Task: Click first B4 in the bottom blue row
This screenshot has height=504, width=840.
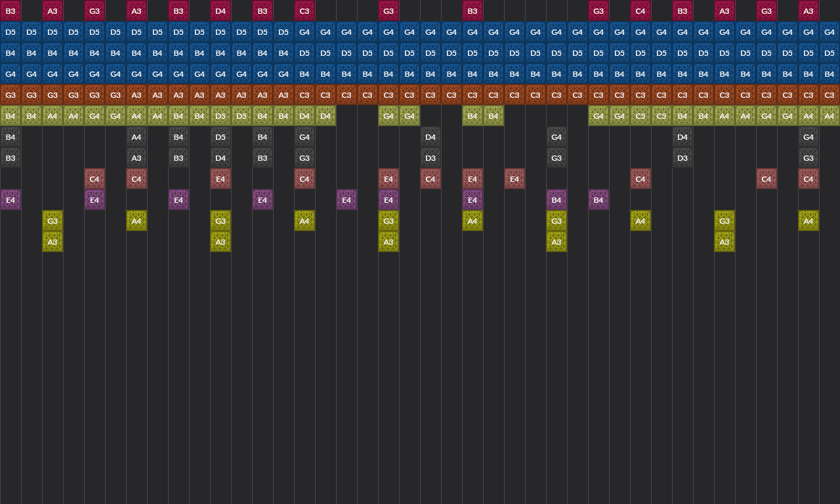Action: [x=304, y=74]
